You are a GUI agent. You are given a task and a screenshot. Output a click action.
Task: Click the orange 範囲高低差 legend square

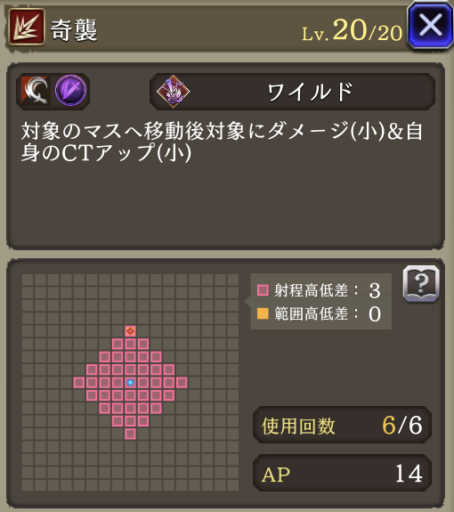263,313
